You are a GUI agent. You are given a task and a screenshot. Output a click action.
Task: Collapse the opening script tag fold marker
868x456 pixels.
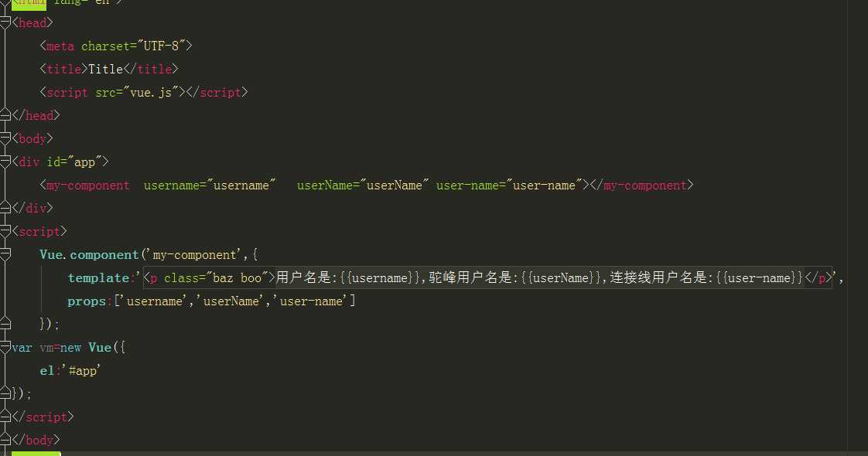[5, 231]
